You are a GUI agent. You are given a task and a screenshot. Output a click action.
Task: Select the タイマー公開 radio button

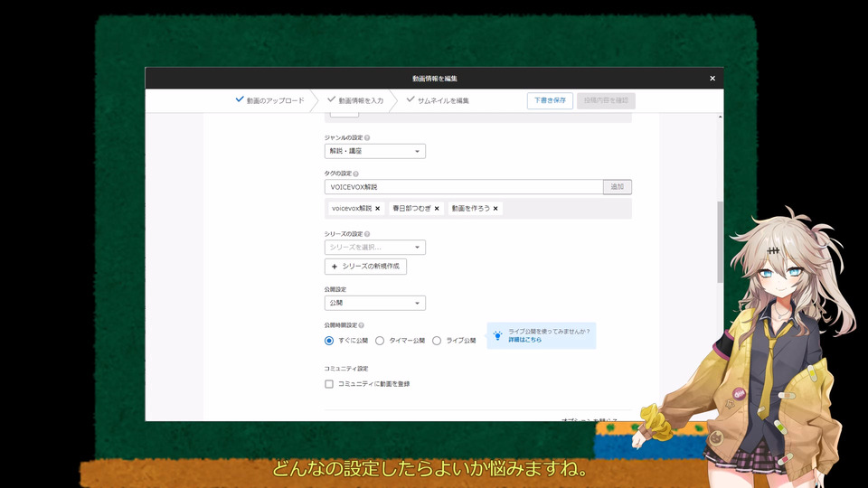380,341
